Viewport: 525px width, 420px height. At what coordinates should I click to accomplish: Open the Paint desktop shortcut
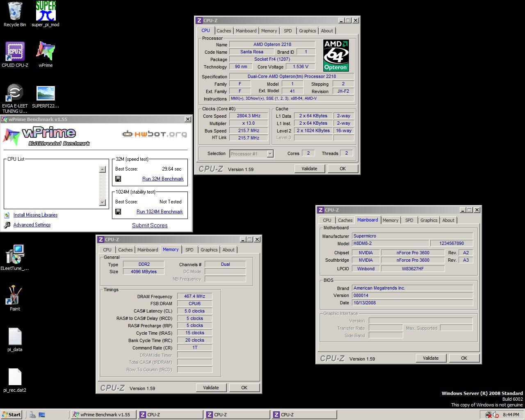(x=15, y=298)
